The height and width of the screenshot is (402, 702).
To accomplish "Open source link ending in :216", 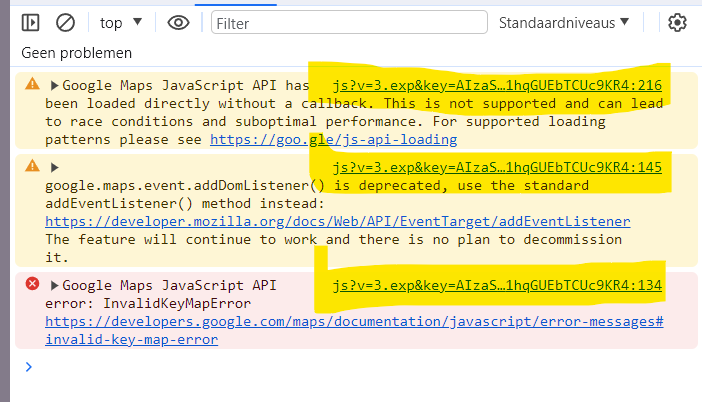I will click(x=497, y=86).
